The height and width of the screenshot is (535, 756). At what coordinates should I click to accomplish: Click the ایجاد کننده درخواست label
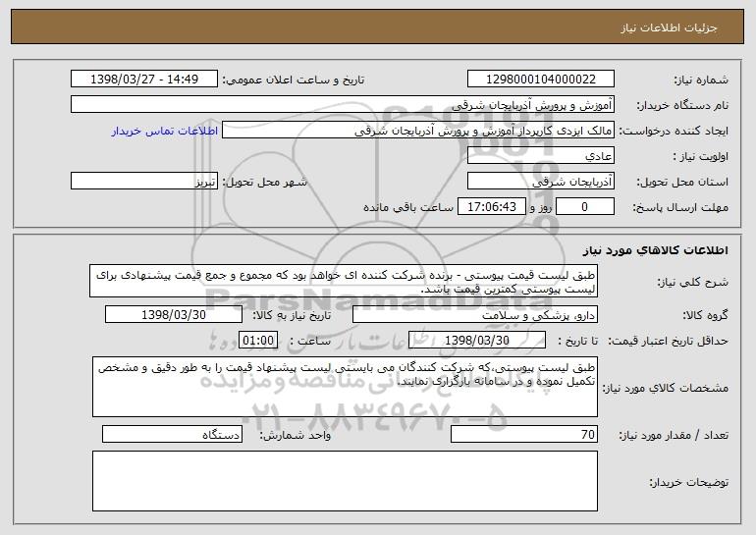coord(674,132)
